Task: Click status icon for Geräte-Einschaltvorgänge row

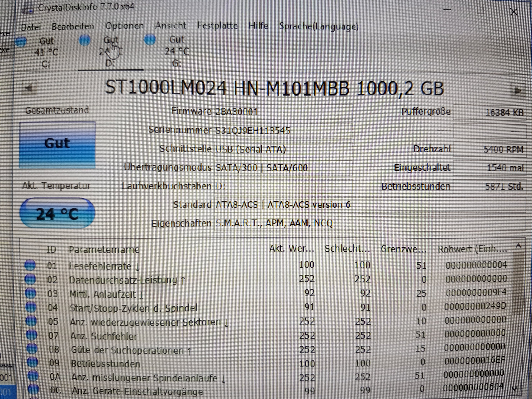Action: click(34, 389)
